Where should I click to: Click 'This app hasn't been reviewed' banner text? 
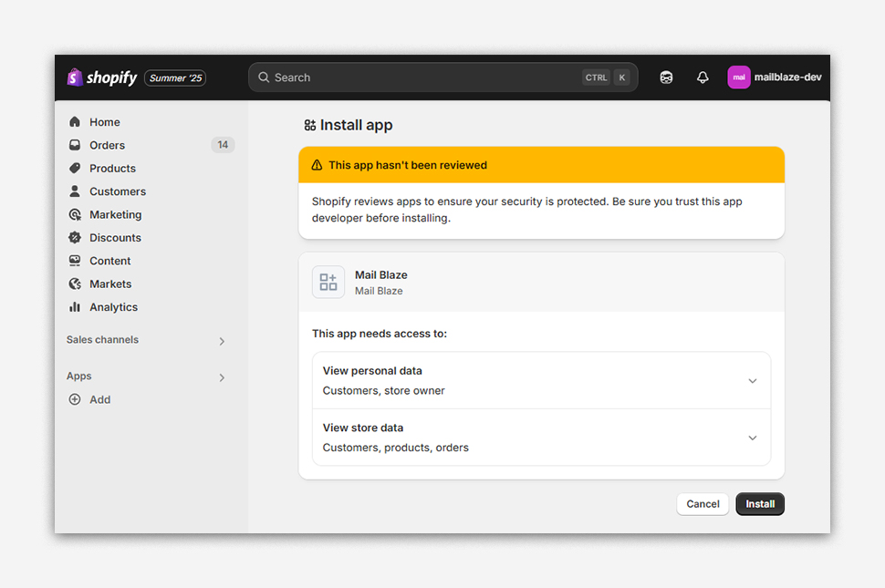[x=408, y=165]
